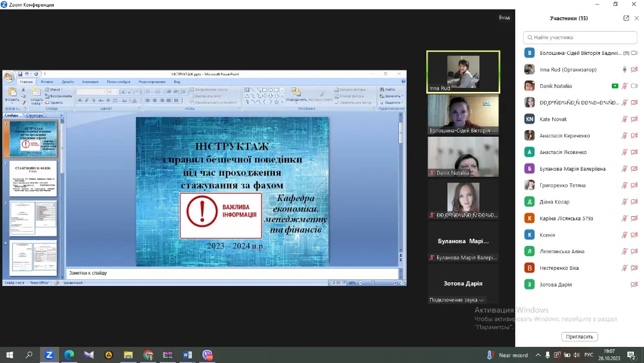Expand the Создать слайд dropdown
644x363 pixels.
point(36,103)
